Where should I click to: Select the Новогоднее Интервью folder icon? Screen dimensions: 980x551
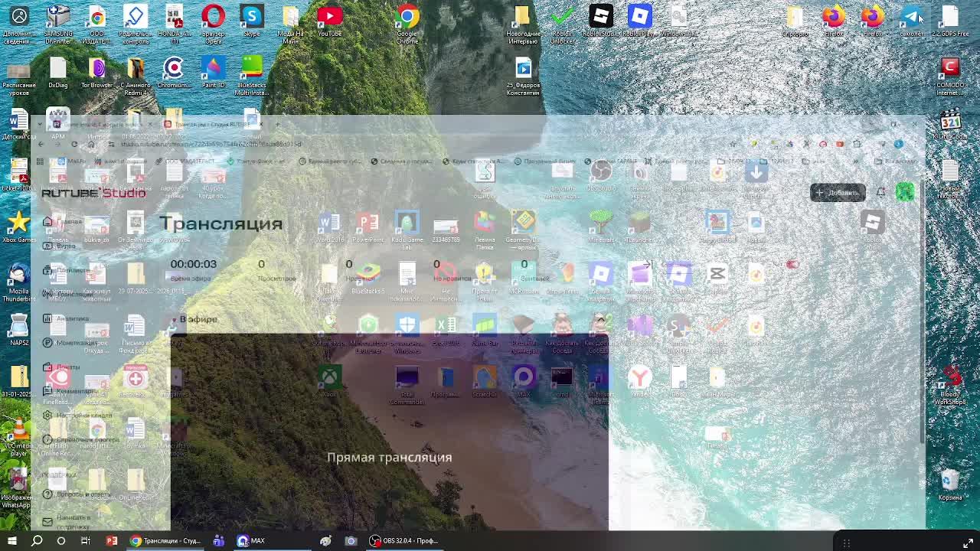[523, 21]
